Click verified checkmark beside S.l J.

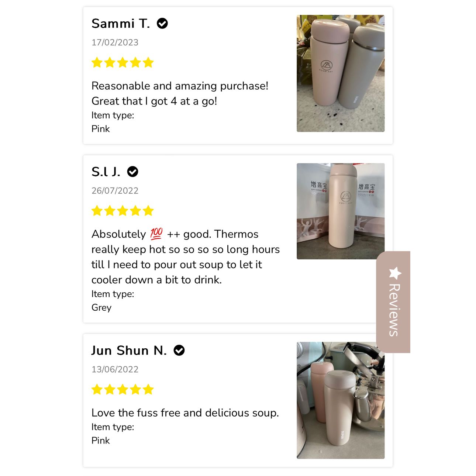point(132,172)
